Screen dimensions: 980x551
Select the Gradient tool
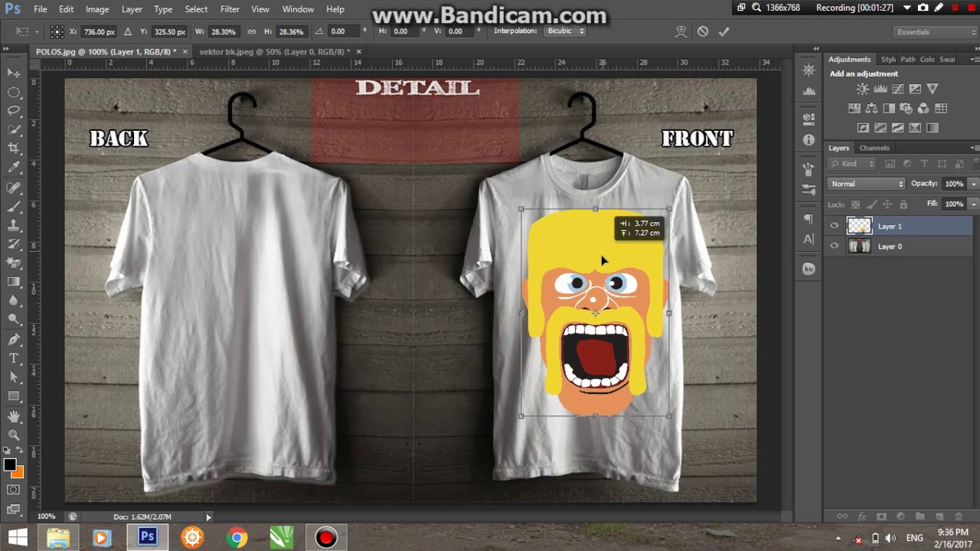click(x=14, y=282)
